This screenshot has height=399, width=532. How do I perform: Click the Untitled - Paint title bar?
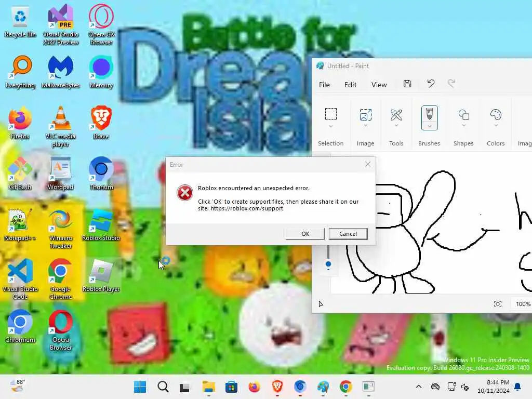pos(422,66)
